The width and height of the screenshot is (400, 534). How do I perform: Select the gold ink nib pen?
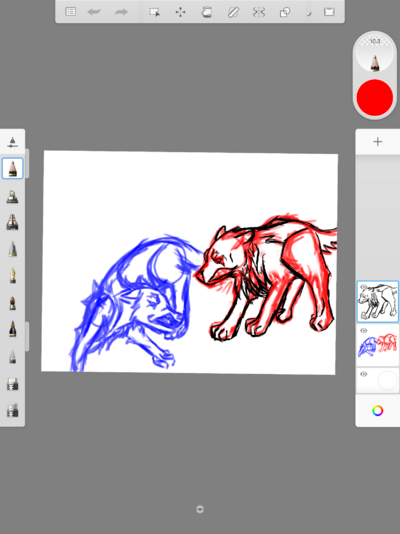13,276
